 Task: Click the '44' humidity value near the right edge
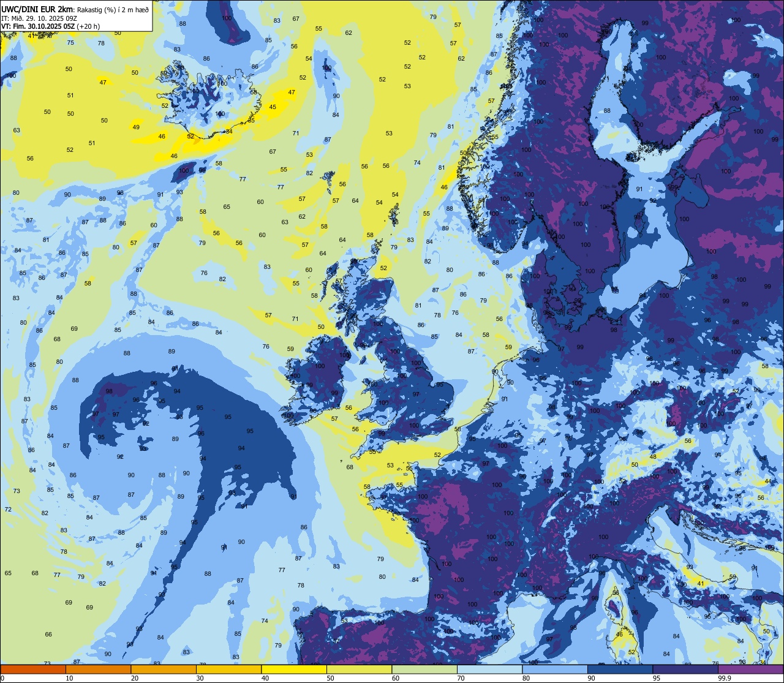point(768,481)
